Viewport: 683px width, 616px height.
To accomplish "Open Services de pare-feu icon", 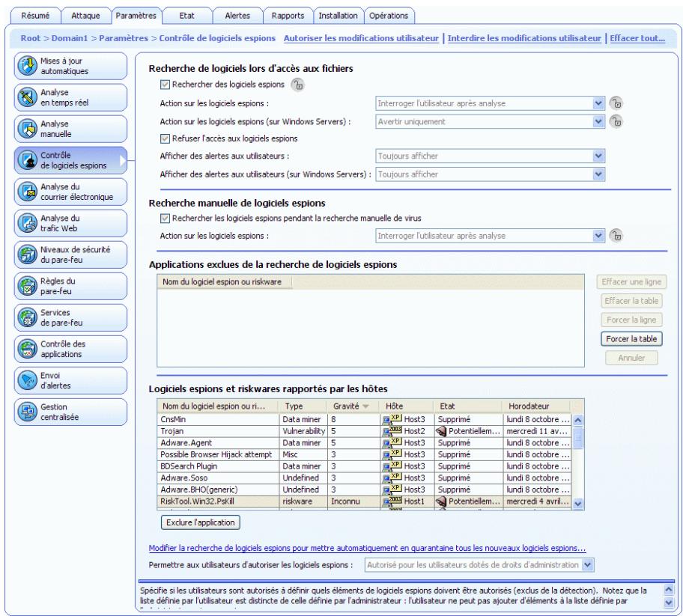I will [27, 317].
